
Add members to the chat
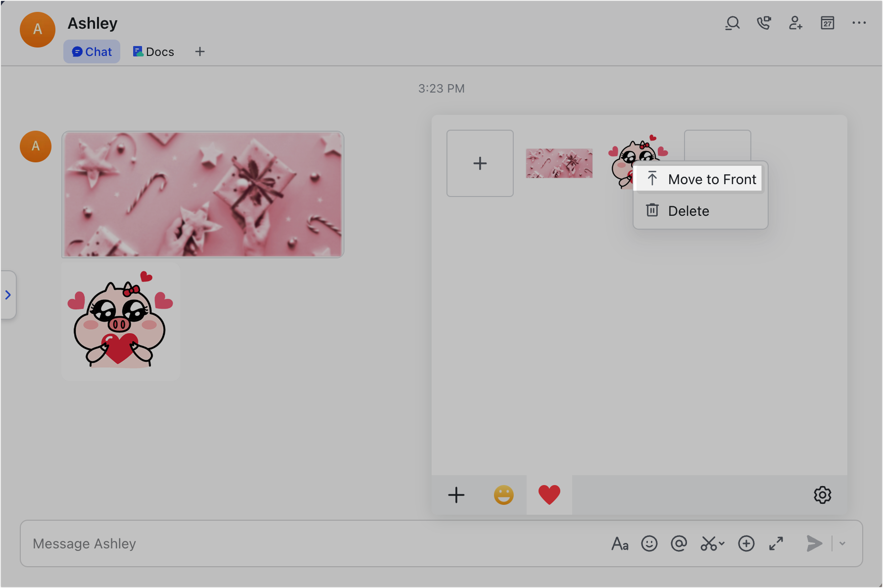pyautogui.click(x=795, y=23)
